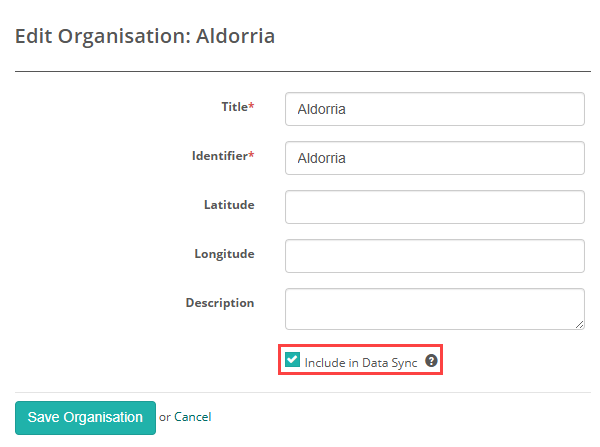600x447 pixels.
Task: Click the help icon beside Include in Data Sync
Action: (432, 361)
